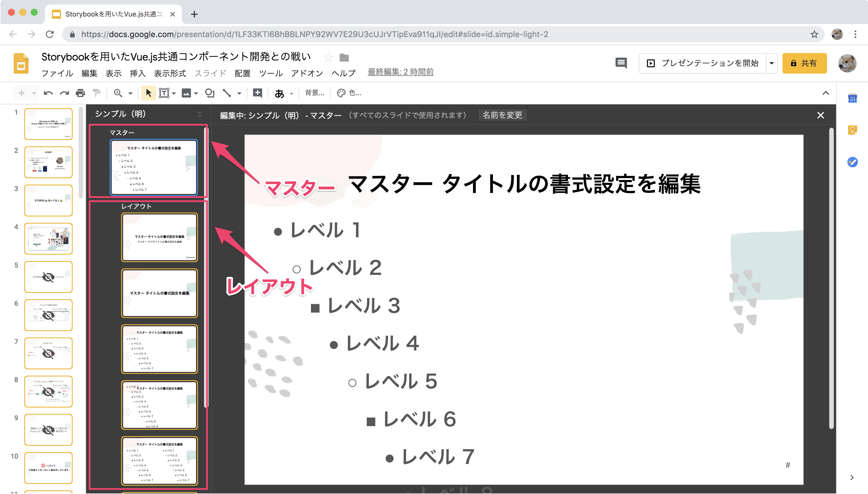Open the 表示形式 menu
868x494 pixels.
tap(170, 73)
